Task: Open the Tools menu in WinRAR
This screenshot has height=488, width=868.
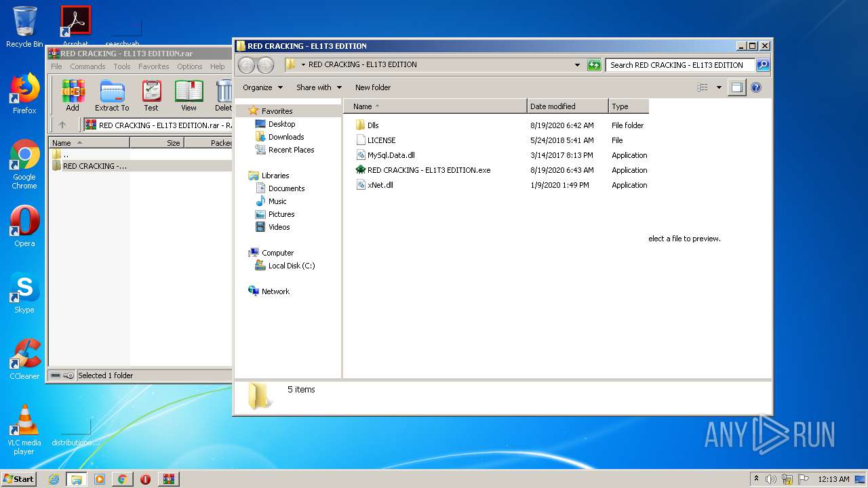Action: pos(122,66)
